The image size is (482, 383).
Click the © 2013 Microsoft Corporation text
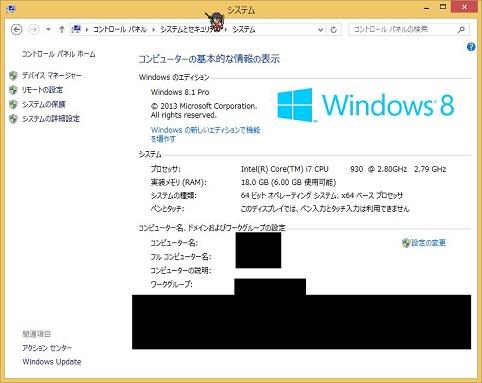(x=204, y=106)
